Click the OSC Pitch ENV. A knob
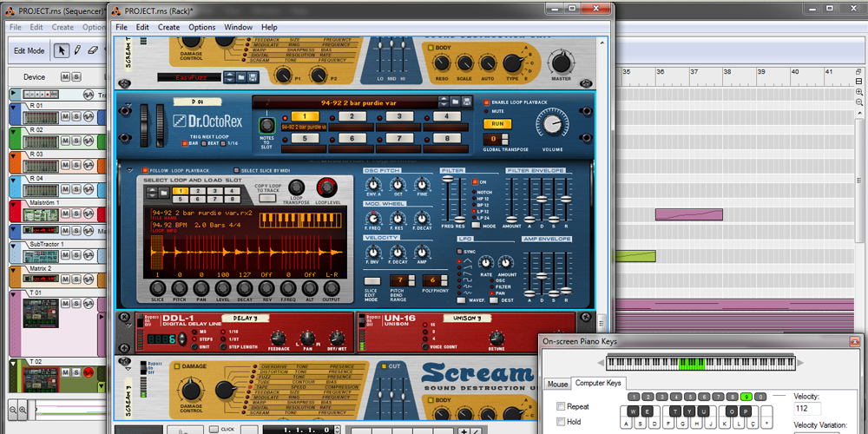Screen dimensions: 868x434 coord(373,184)
